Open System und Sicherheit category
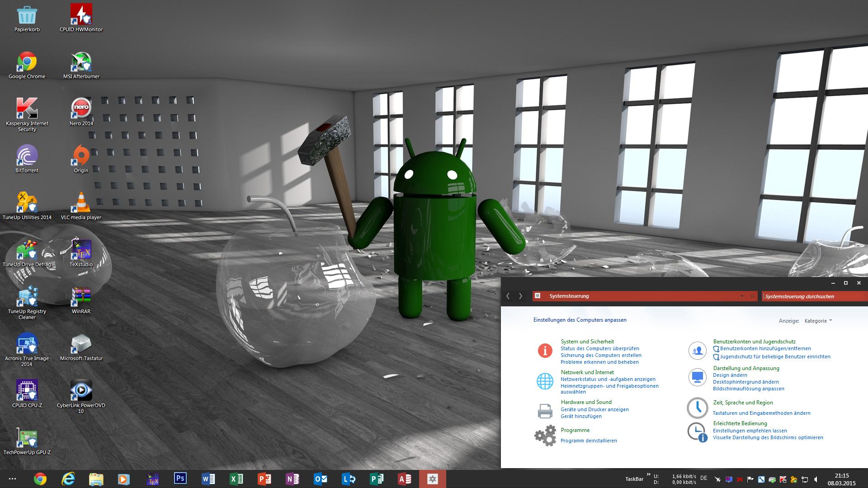868x488 pixels. [587, 342]
